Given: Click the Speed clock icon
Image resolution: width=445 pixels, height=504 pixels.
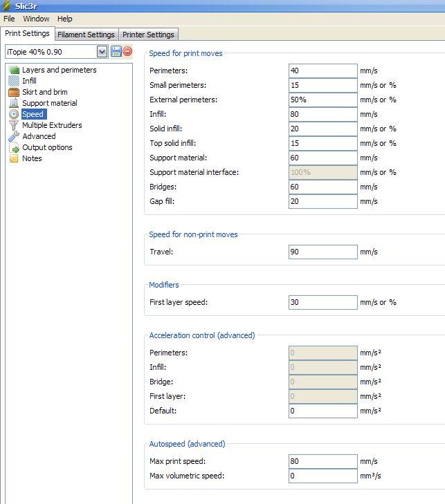Looking at the screenshot, I should (14, 114).
